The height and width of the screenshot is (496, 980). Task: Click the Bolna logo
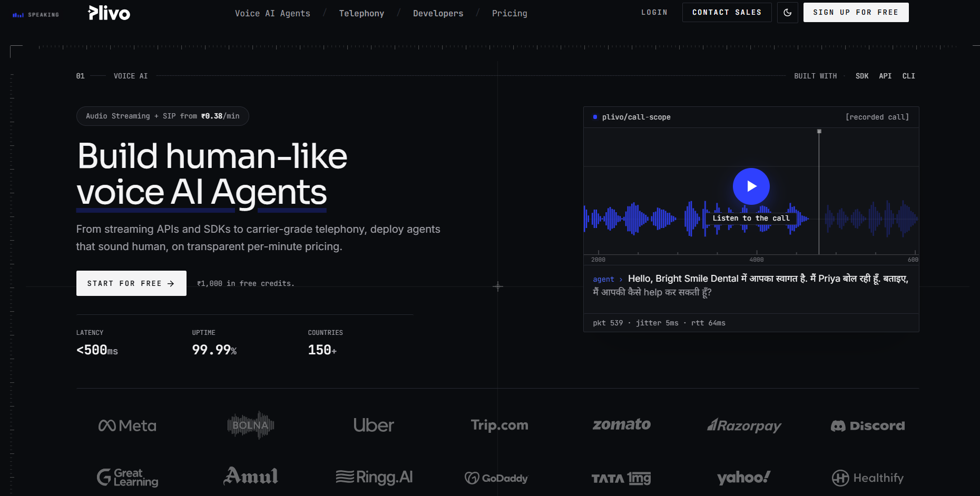pos(251,425)
